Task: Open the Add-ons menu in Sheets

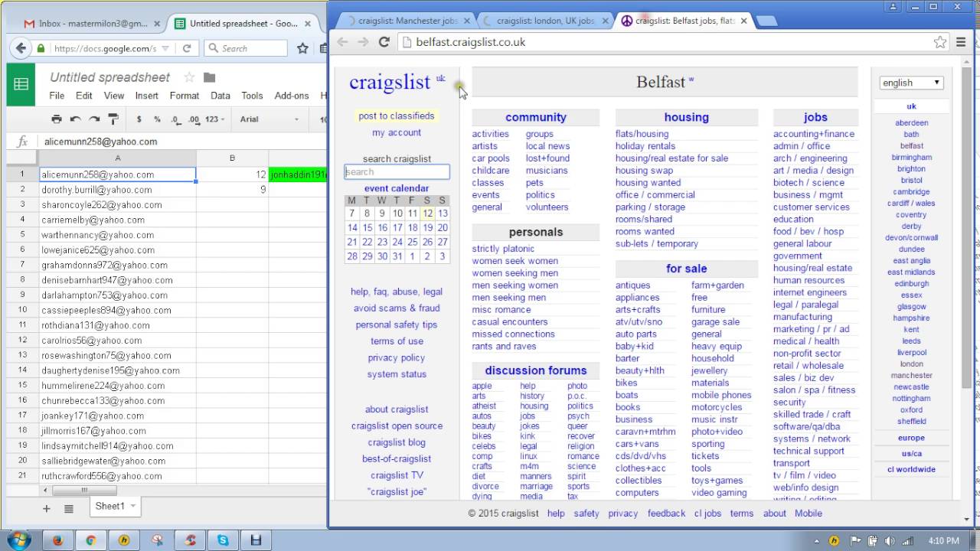Action: [x=292, y=96]
